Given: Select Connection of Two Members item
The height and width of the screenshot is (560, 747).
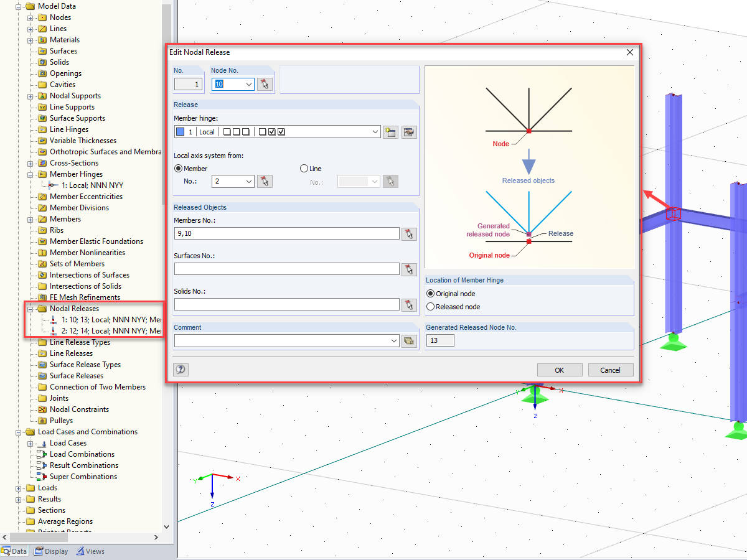Looking at the screenshot, I should pos(98,387).
